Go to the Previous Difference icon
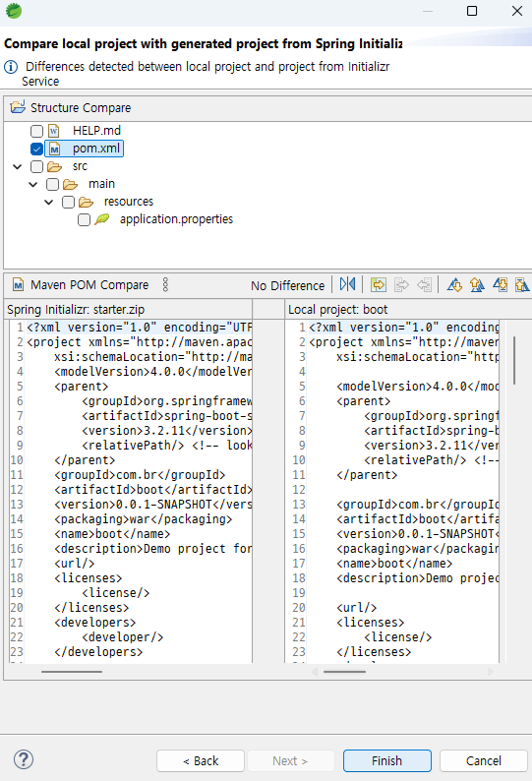This screenshot has height=781, width=532. click(477, 284)
